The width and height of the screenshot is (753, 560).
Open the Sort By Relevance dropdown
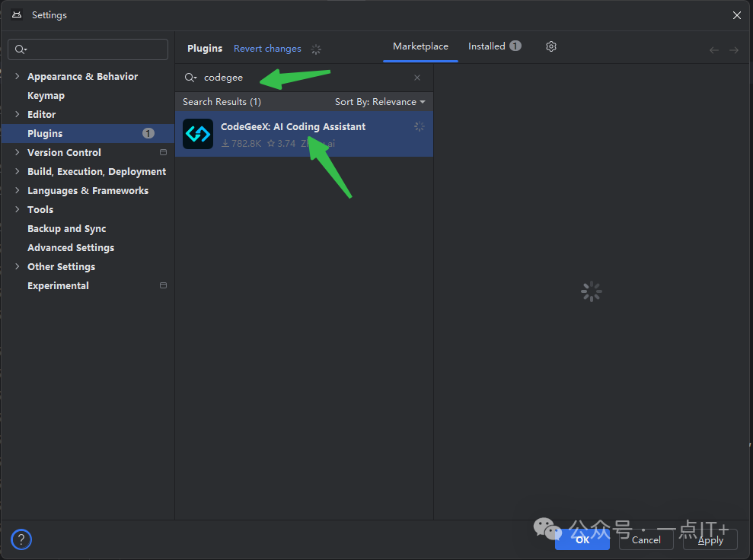click(380, 102)
